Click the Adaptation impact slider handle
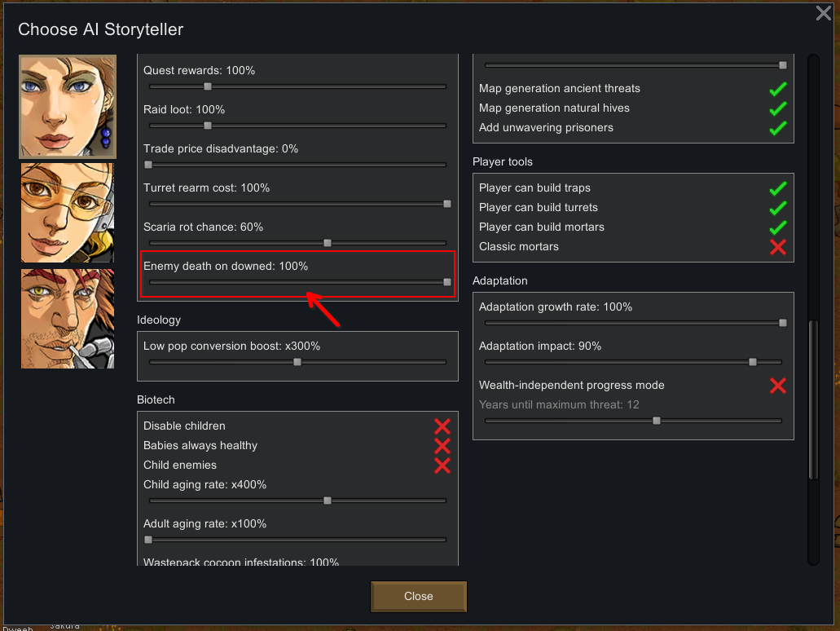The width and height of the screenshot is (840, 631). pyautogui.click(x=753, y=362)
